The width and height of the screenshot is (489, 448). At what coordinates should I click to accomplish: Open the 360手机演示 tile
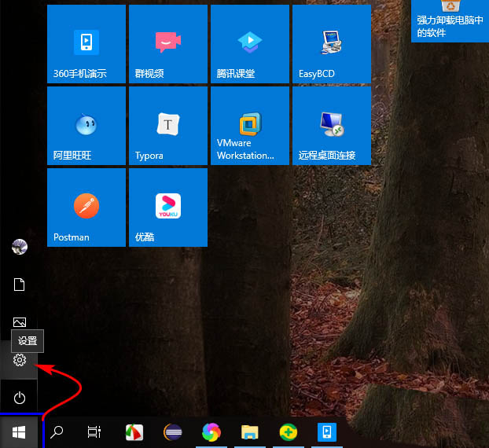[86, 44]
